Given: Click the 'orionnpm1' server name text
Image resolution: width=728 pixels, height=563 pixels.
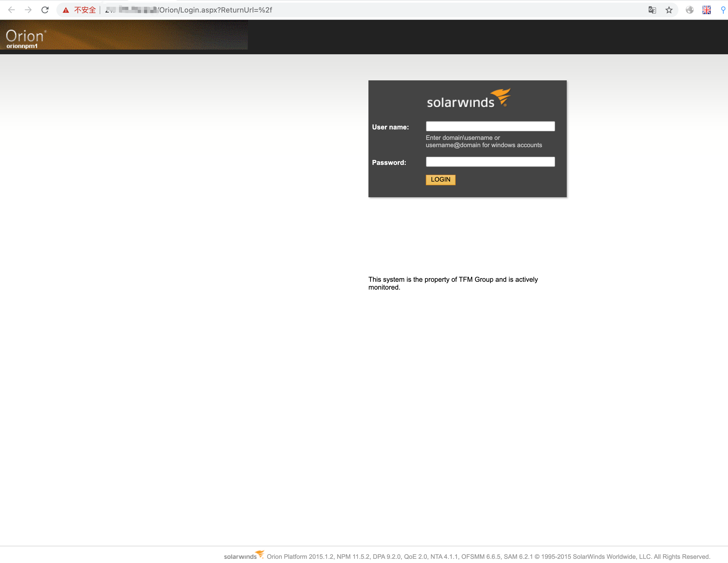Looking at the screenshot, I should [x=22, y=46].
